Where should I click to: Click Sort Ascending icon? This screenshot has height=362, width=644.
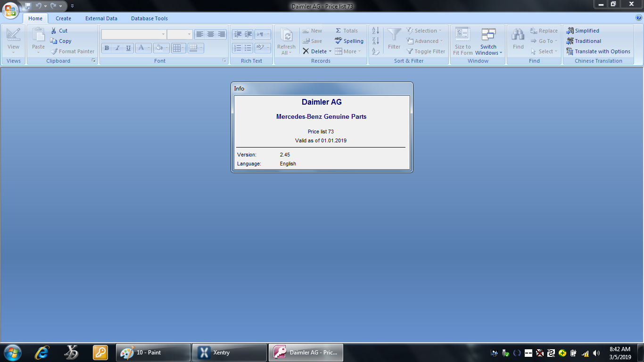click(376, 31)
